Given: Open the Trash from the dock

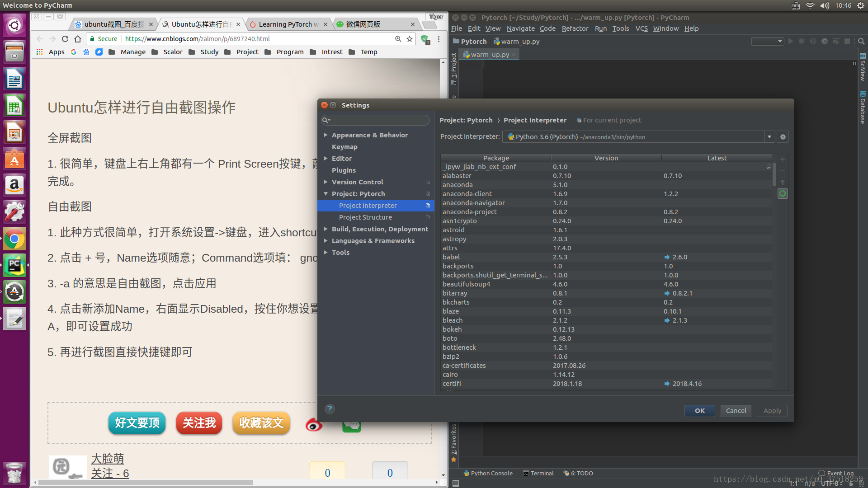Looking at the screenshot, I should tap(14, 473).
